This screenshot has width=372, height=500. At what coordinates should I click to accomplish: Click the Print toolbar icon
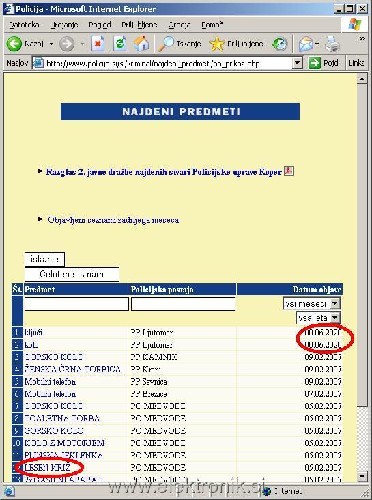tap(332, 44)
